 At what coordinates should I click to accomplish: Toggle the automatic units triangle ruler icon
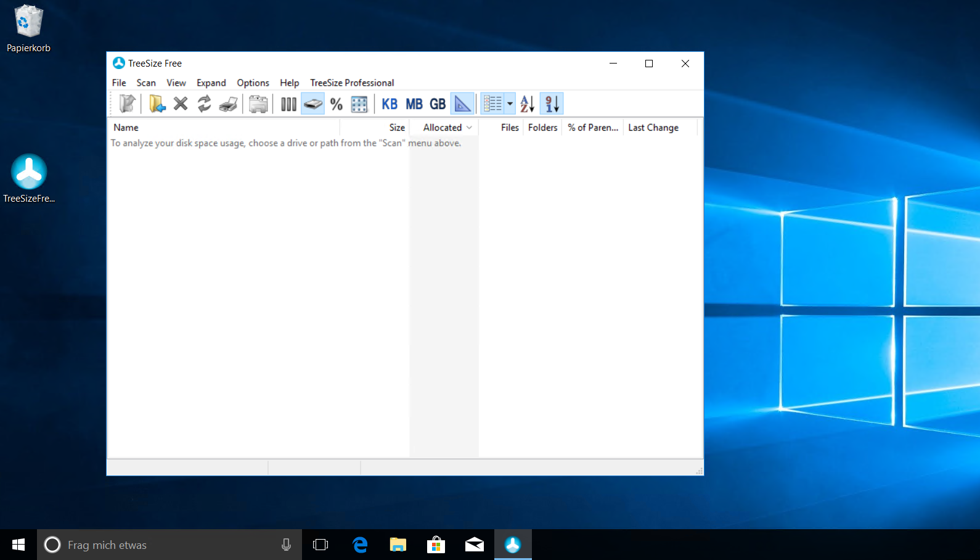(463, 104)
